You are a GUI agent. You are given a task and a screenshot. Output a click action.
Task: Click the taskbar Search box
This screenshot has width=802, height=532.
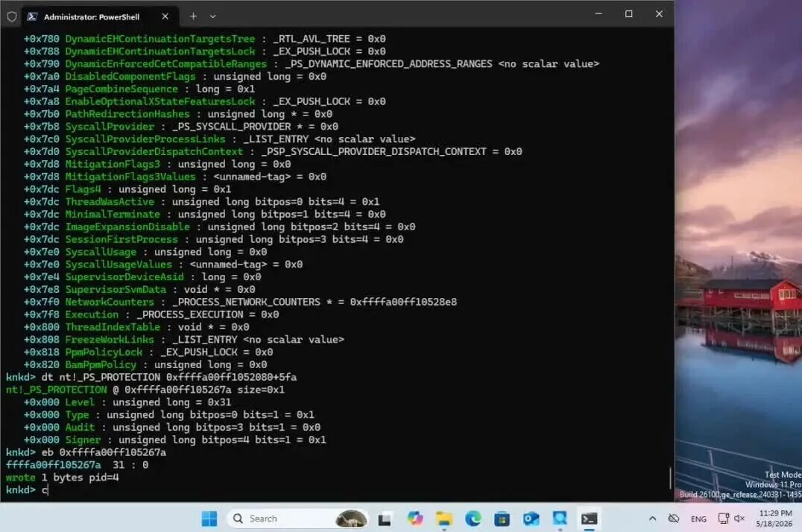click(x=297, y=519)
